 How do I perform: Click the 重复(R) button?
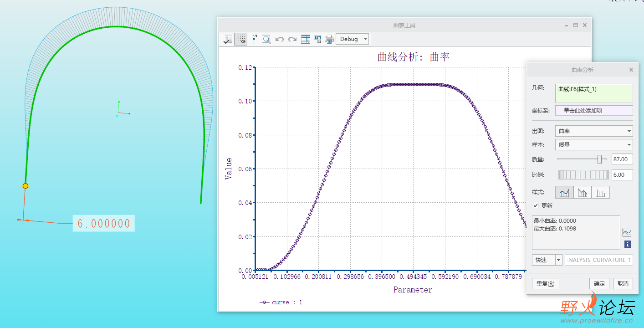pos(545,283)
